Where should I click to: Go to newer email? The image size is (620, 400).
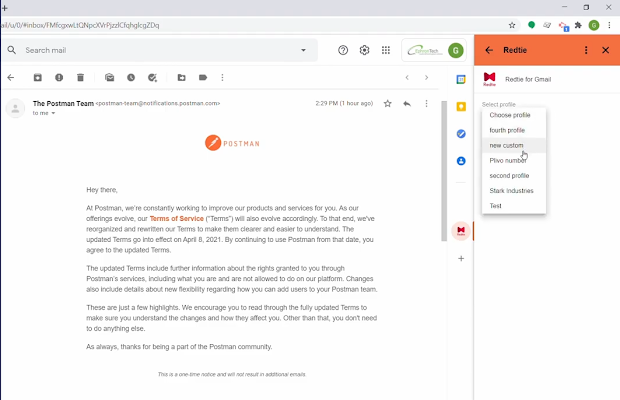[407, 77]
